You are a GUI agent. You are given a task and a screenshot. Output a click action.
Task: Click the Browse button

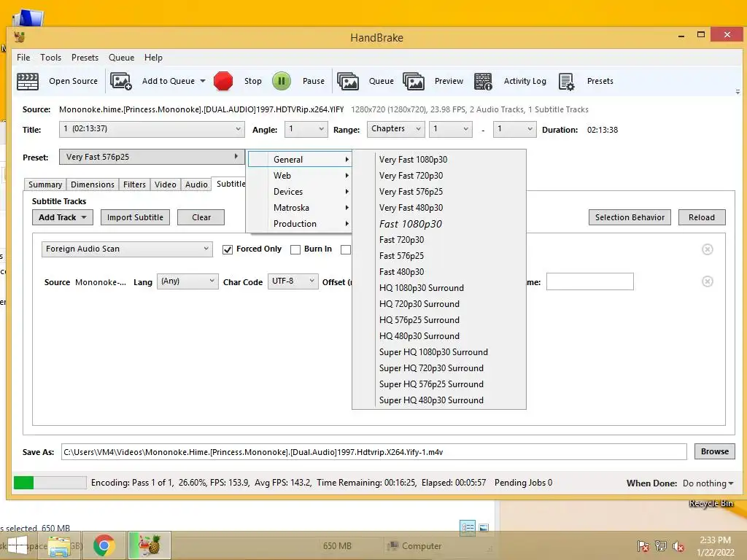[x=715, y=451]
